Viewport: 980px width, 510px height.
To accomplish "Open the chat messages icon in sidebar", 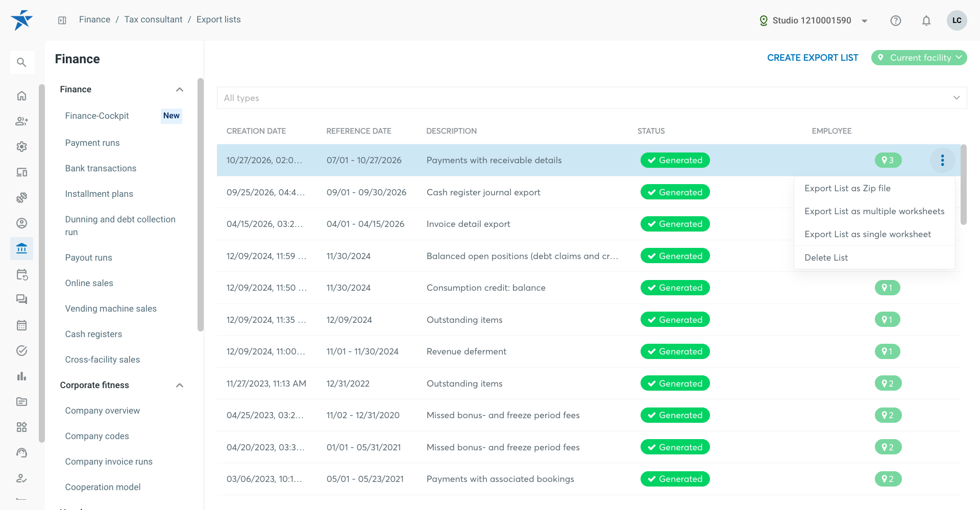I will (x=21, y=300).
